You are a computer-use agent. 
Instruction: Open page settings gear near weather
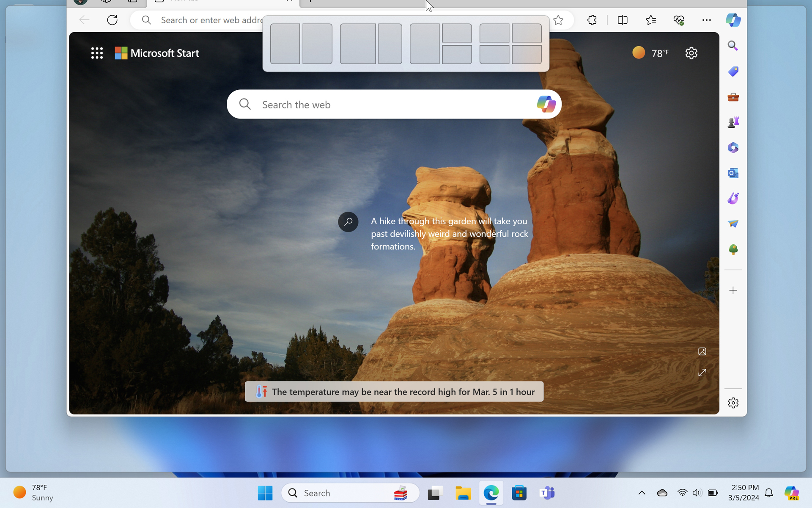point(691,53)
